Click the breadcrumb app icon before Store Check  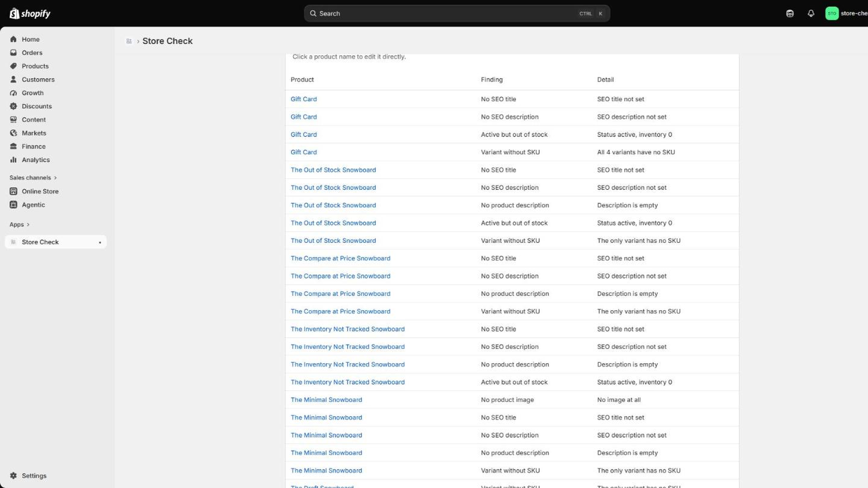[x=129, y=41]
